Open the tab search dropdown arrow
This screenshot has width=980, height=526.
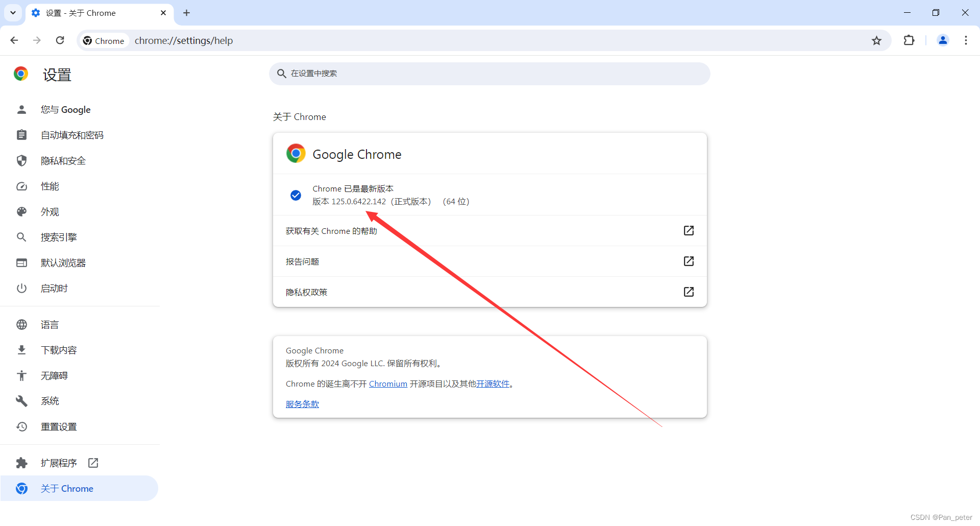tap(13, 13)
